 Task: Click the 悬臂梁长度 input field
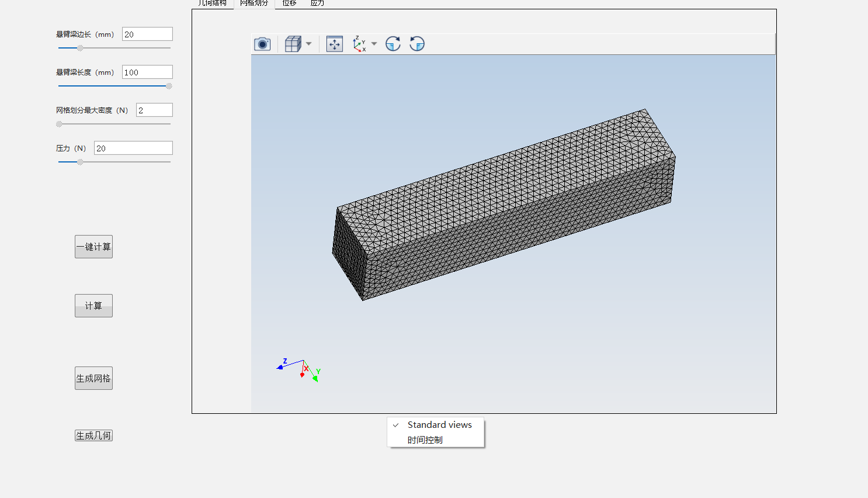pyautogui.click(x=147, y=72)
